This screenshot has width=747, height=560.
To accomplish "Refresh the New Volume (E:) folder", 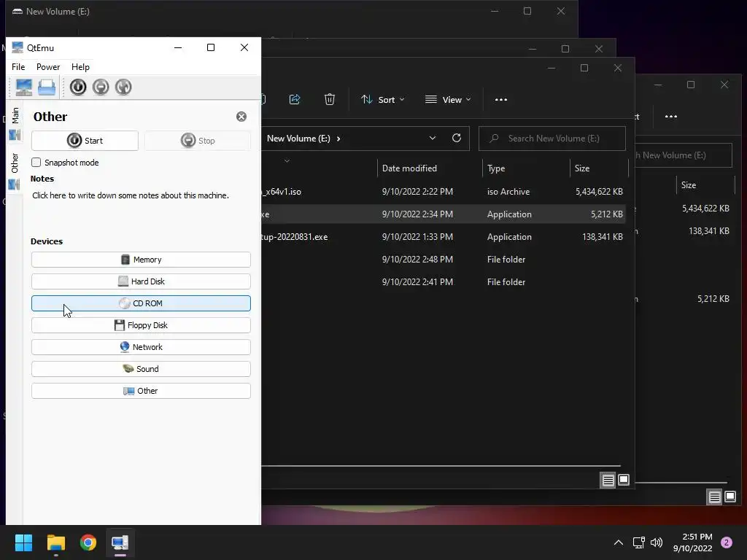I will [x=457, y=138].
